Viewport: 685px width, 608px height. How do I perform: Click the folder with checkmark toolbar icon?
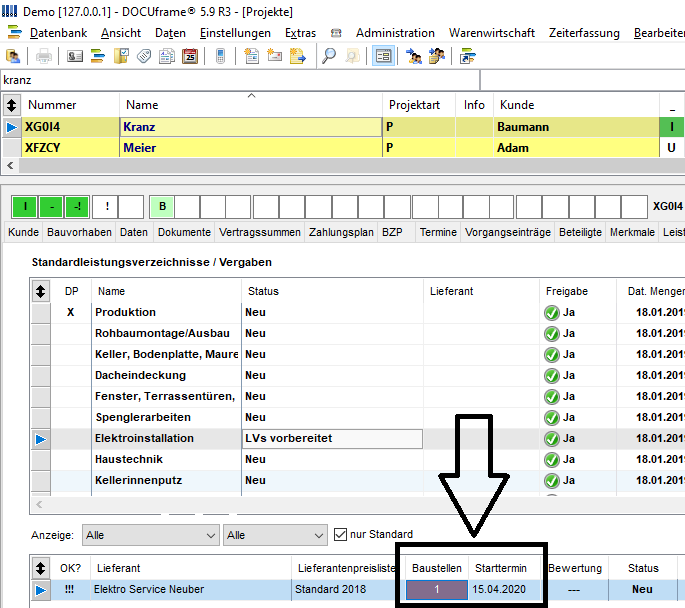[121, 56]
